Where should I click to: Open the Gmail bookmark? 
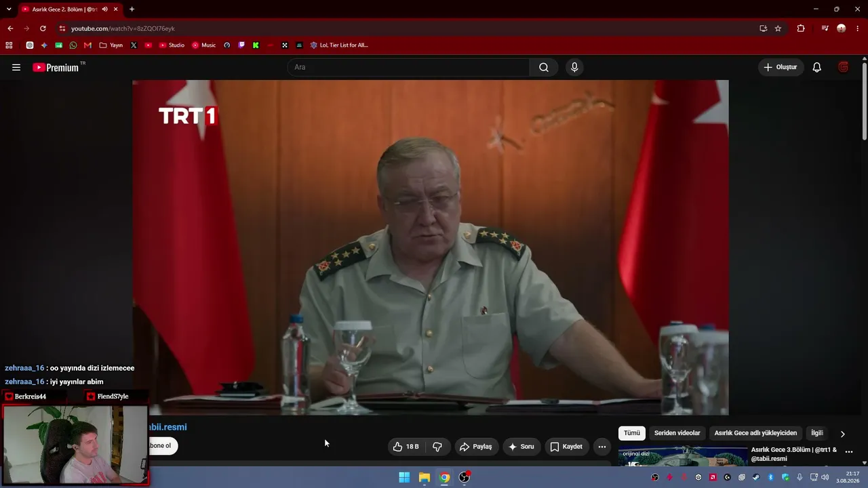87,45
